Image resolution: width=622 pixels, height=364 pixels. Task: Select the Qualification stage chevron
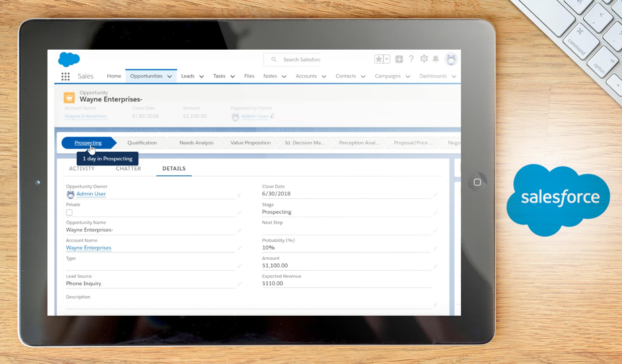pyautogui.click(x=142, y=143)
